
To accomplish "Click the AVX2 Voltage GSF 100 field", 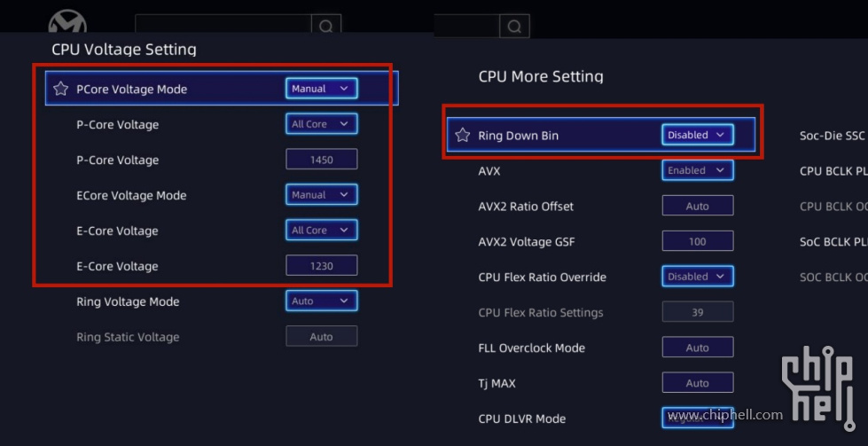I will pyautogui.click(x=698, y=241).
